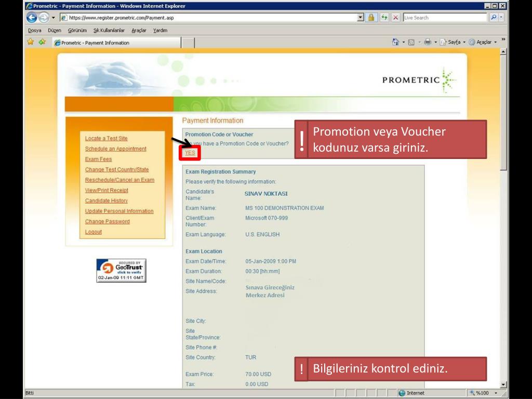Select the Prometric - Payment Information tab

pos(116,43)
